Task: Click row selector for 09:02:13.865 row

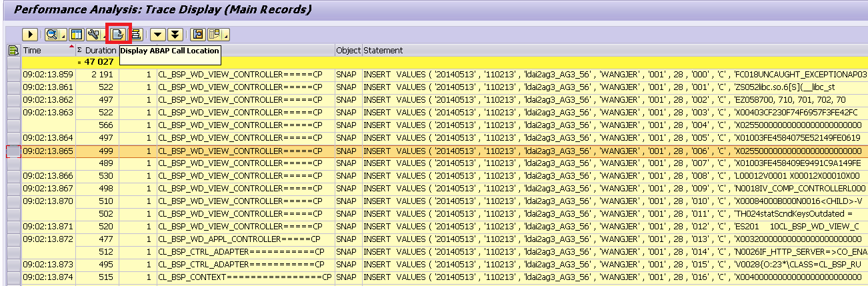Action: click(13, 151)
